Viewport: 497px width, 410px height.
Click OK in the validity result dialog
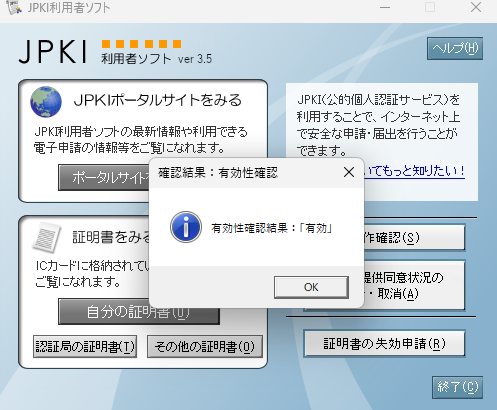(x=311, y=287)
